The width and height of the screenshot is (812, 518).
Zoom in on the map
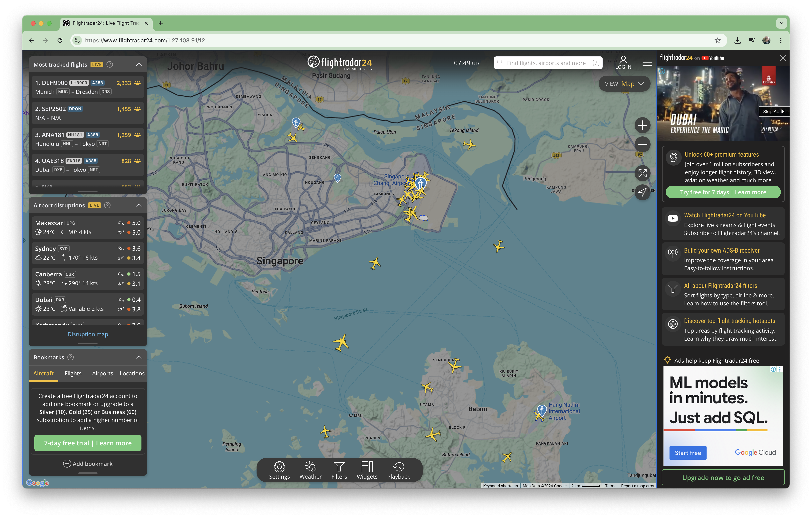[x=642, y=125]
